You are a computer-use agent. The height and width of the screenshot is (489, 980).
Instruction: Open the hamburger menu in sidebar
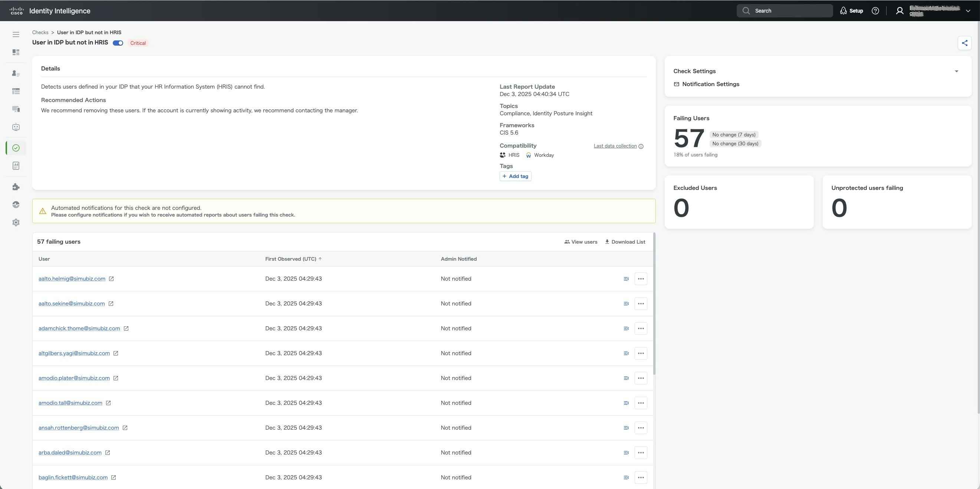pyautogui.click(x=16, y=34)
